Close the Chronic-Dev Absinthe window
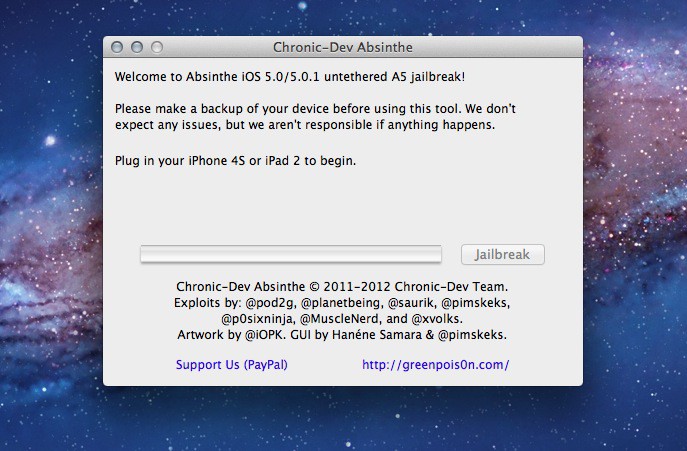The image size is (687, 451). 118,47
